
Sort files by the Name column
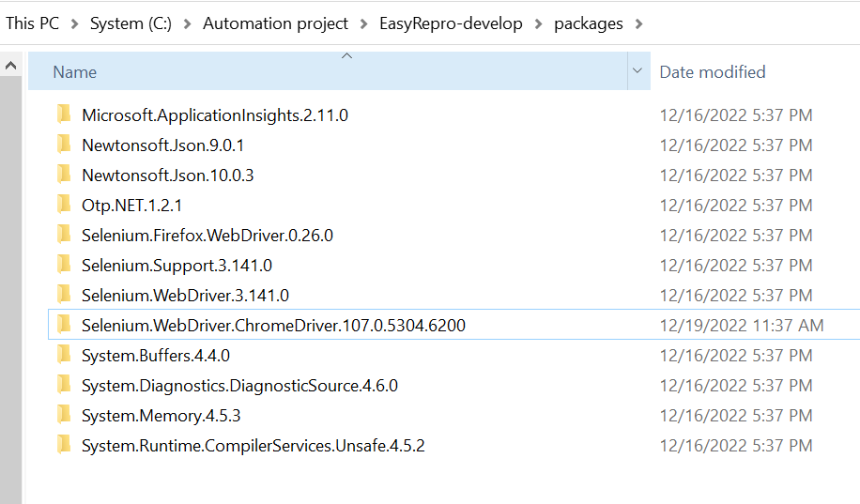(x=75, y=72)
